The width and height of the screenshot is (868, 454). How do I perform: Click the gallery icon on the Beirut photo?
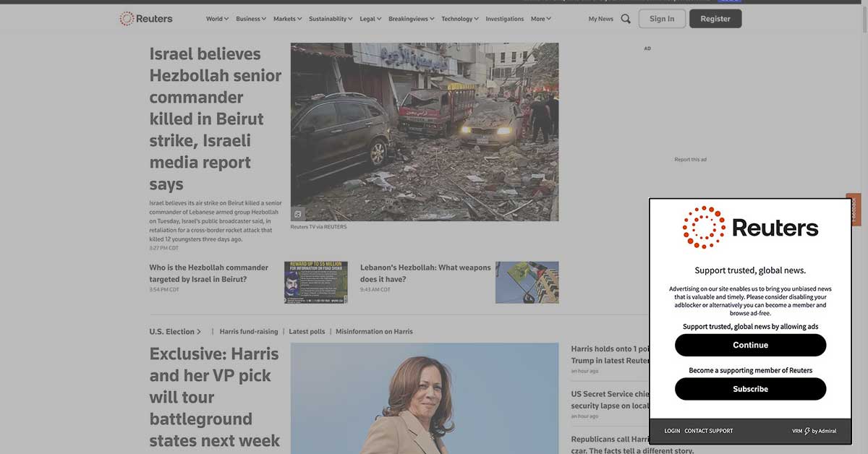(298, 213)
